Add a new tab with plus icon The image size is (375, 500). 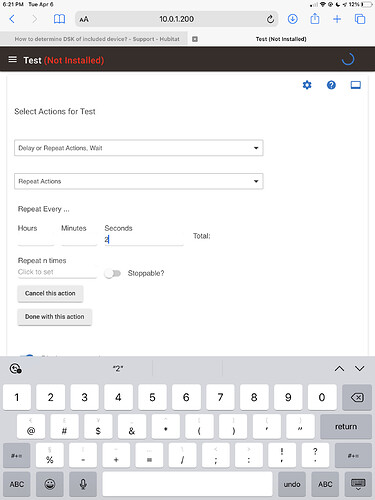click(x=337, y=19)
